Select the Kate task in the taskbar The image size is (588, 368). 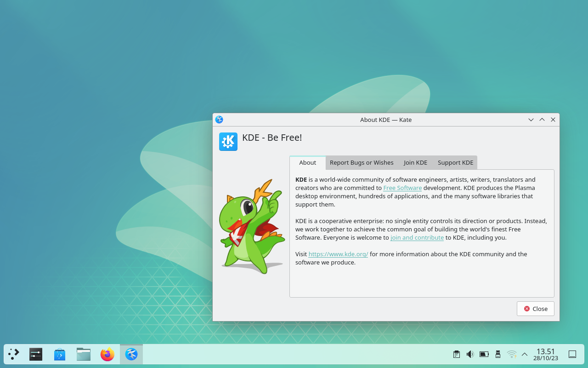pyautogui.click(x=131, y=354)
